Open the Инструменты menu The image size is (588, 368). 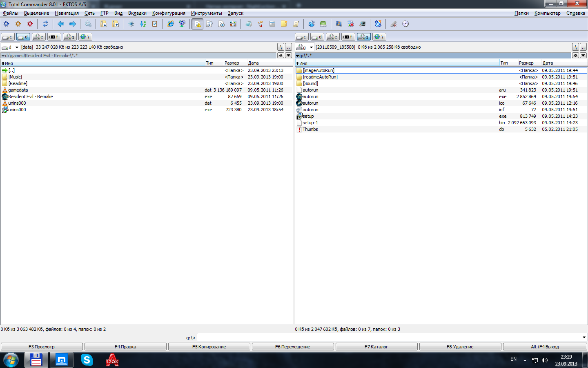207,13
